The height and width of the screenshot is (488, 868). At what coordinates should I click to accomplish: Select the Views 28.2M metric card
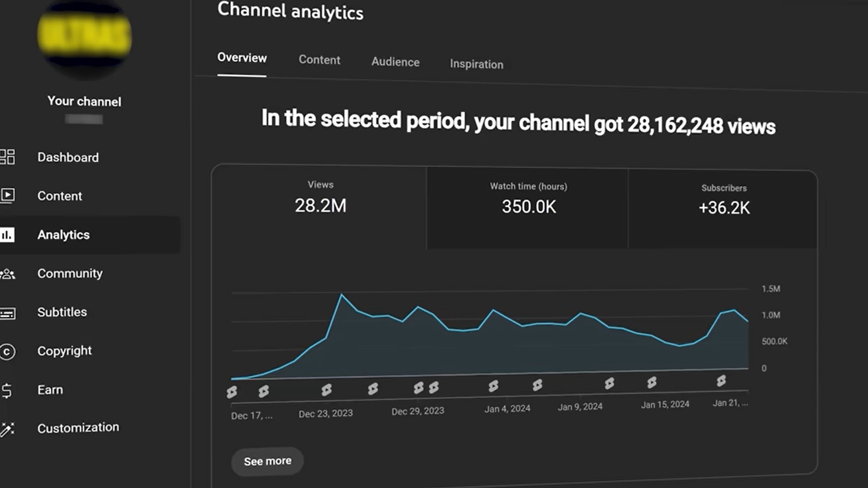320,207
